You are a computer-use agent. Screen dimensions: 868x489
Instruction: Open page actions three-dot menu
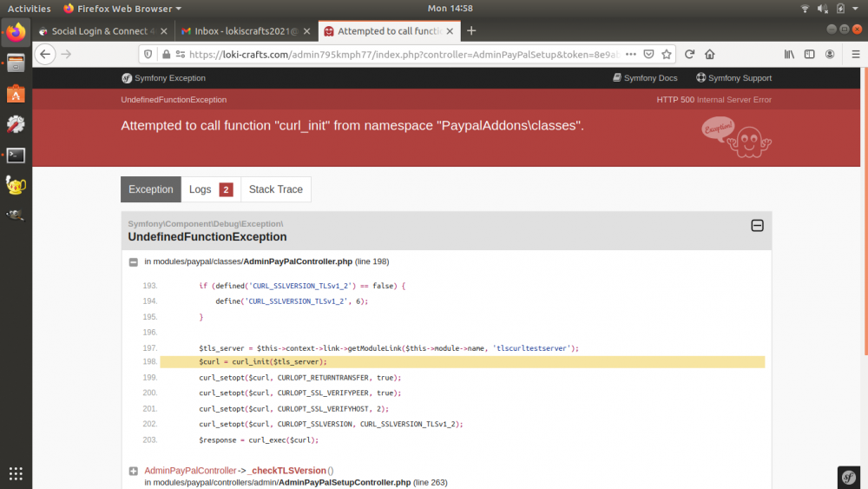point(630,54)
